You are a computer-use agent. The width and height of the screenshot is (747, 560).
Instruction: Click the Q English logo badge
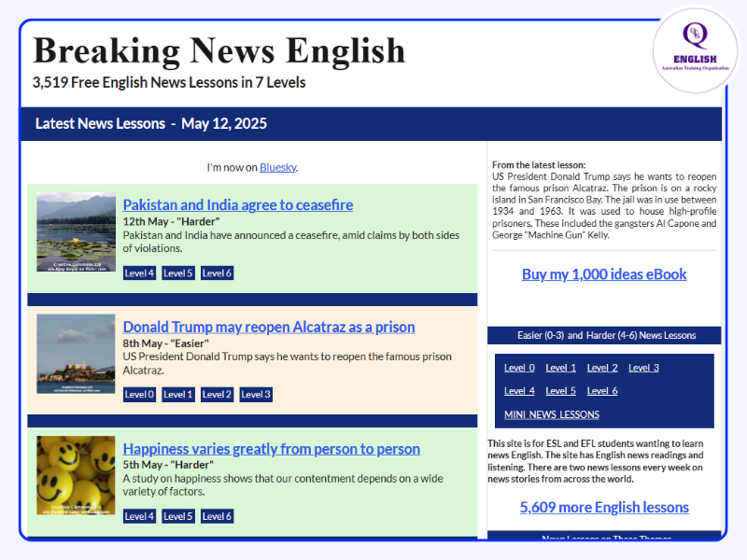click(695, 50)
